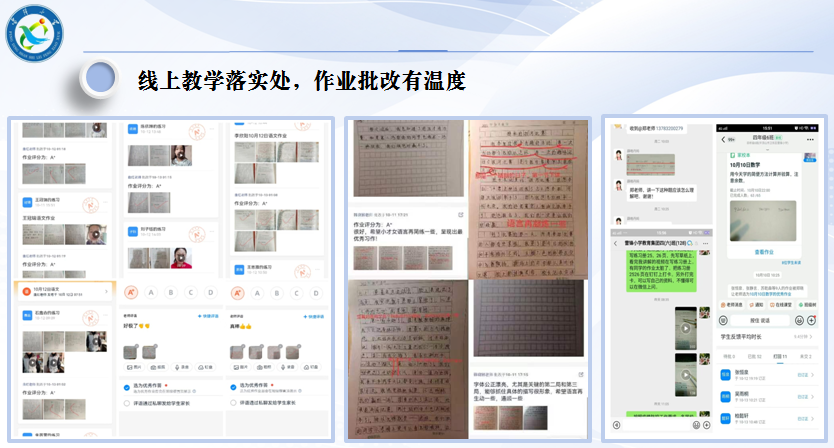Image resolution: width=834 pixels, height=448 pixels.
Task: Select the red A+ grade circle
Action: tap(129, 293)
